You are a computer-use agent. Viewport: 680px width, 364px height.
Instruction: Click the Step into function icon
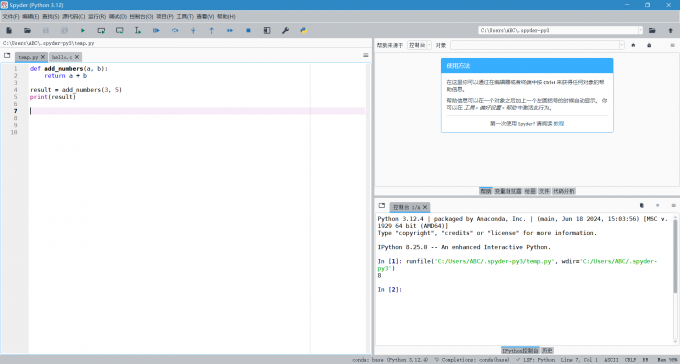click(193, 30)
